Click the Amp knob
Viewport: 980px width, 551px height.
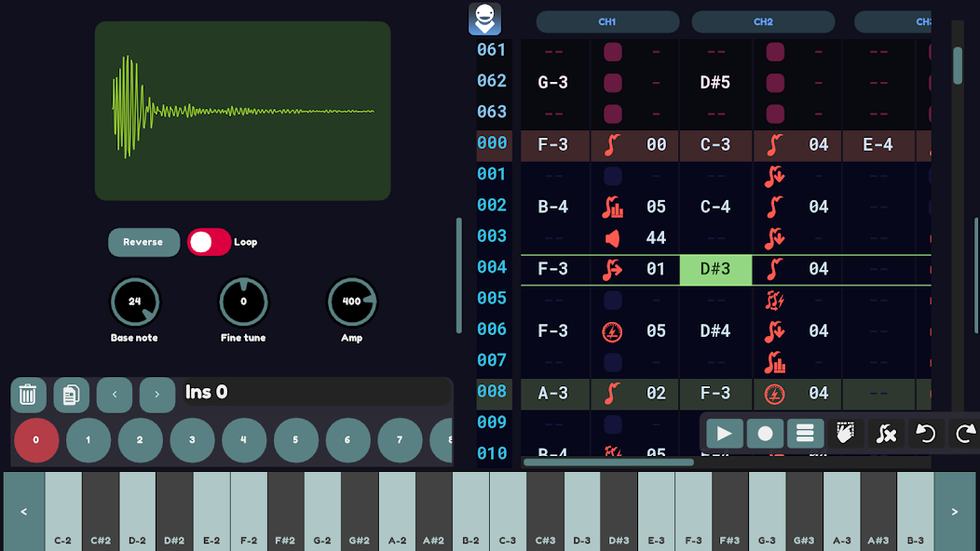pyautogui.click(x=351, y=302)
